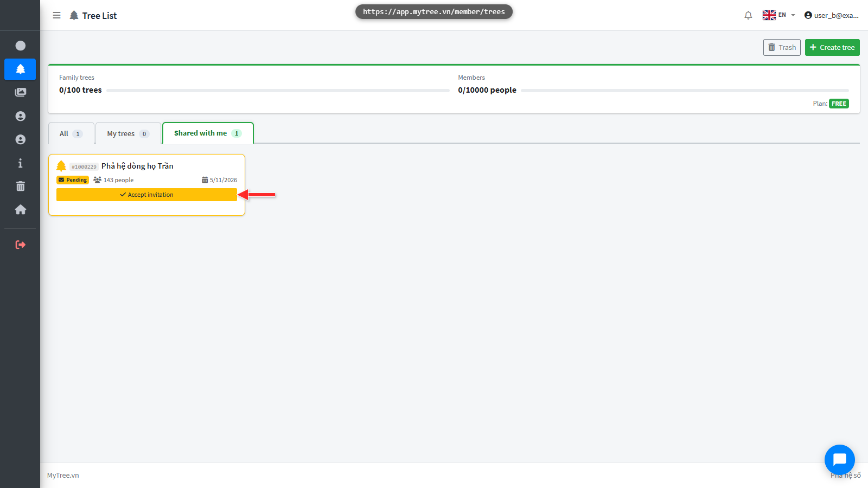Open the info icon in sidebar
868x488 pixels.
click(21, 163)
